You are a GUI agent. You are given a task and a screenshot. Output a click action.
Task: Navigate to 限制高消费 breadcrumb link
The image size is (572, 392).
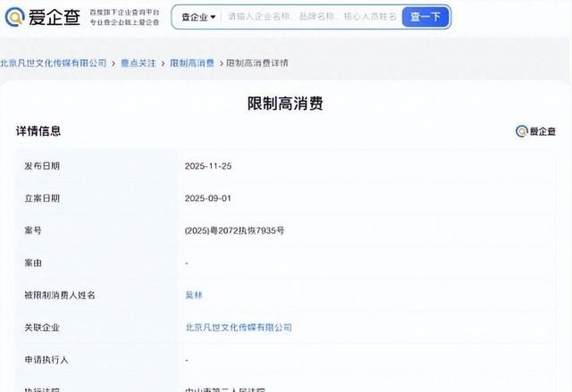click(191, 63)
